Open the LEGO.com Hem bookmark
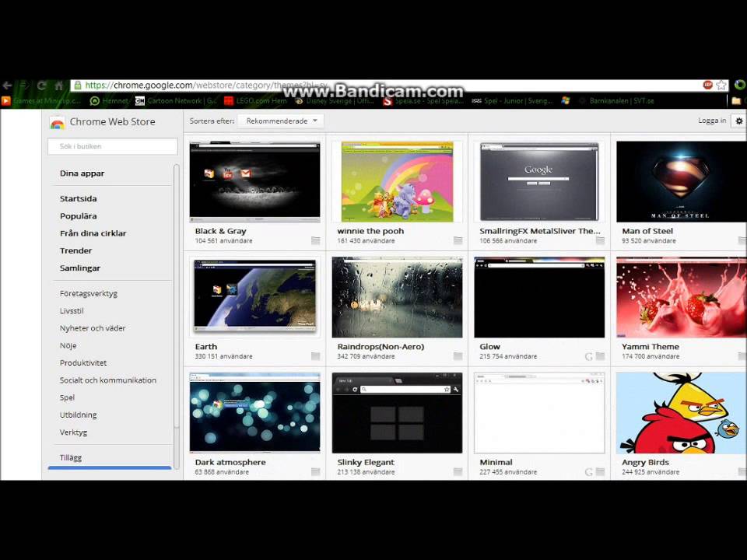 tap(256, 101)
